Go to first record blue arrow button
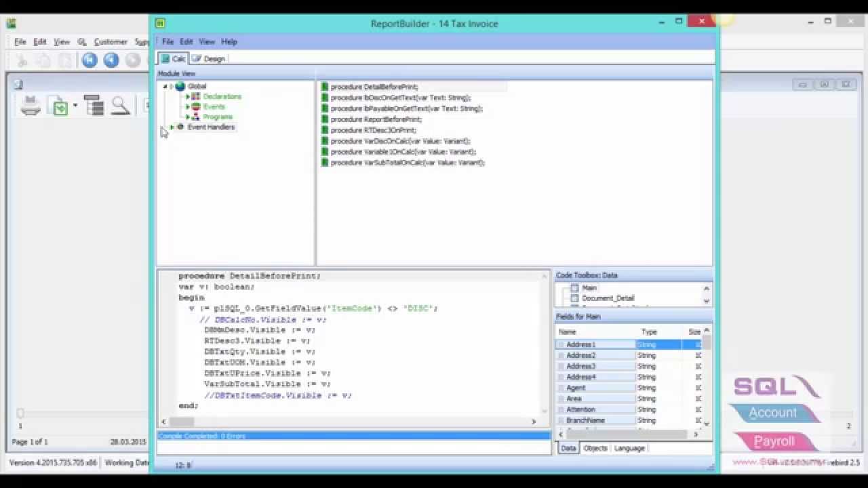 pyautogui.click(x=90, y=60)
